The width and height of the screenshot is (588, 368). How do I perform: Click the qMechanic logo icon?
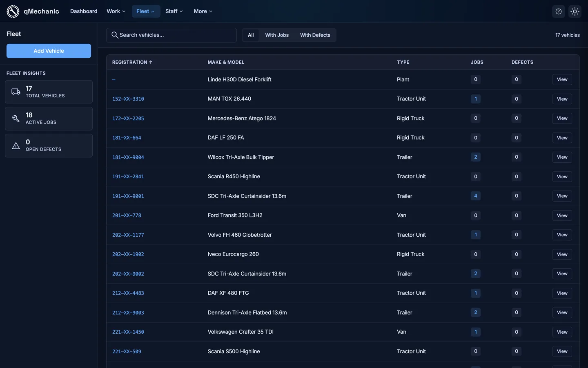[x=13, y=11]
